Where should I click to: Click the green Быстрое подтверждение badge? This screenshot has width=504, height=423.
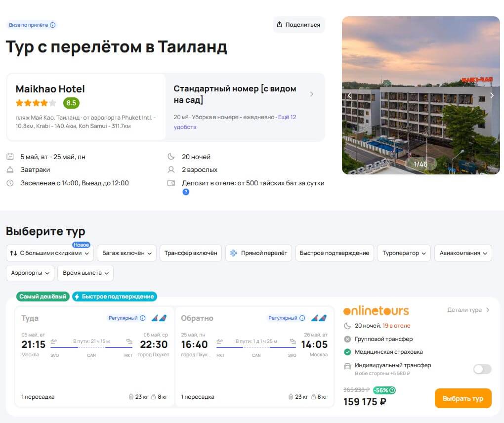coord(115,296)
